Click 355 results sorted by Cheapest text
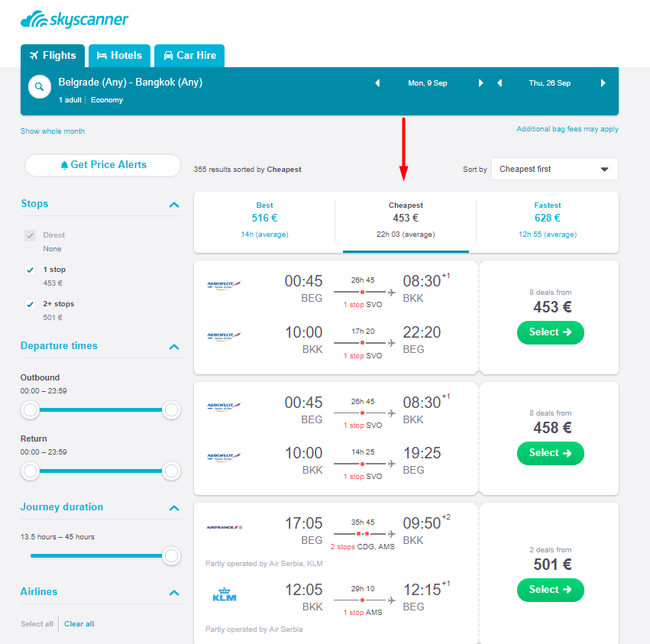The width and height of the screenshot is (650, 644). [247, 170]
